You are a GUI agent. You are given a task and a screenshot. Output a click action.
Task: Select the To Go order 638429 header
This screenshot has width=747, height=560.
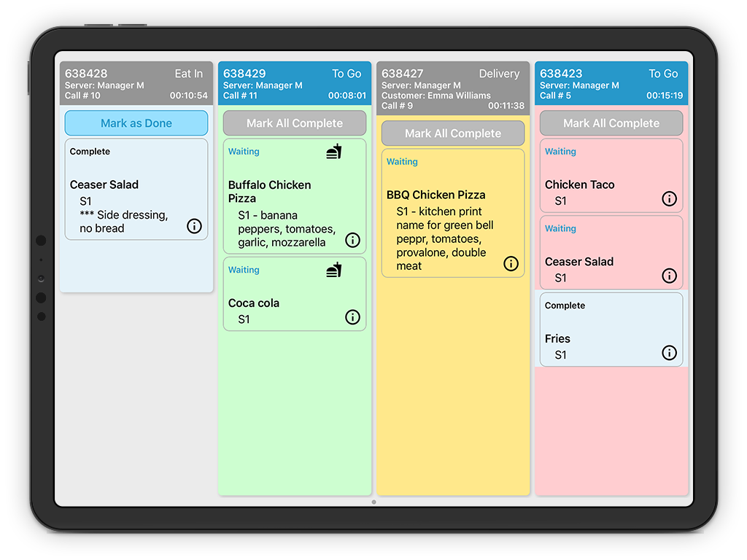pyautogui.click(x=294, y=82)
